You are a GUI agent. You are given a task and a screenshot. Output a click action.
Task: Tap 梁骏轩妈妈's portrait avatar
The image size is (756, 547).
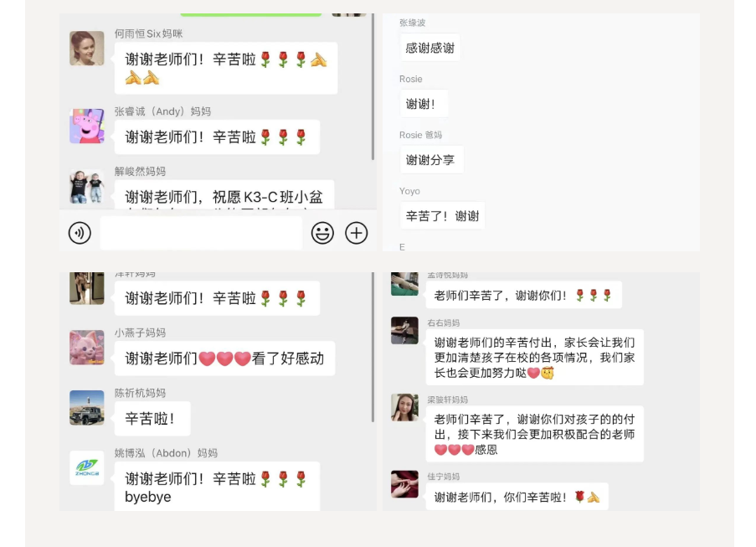[404, 407]
